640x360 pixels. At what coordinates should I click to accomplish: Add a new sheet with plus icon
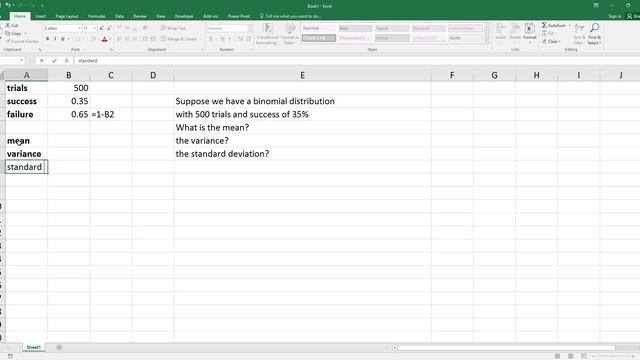pyautogui.click(x=59, y=347)
